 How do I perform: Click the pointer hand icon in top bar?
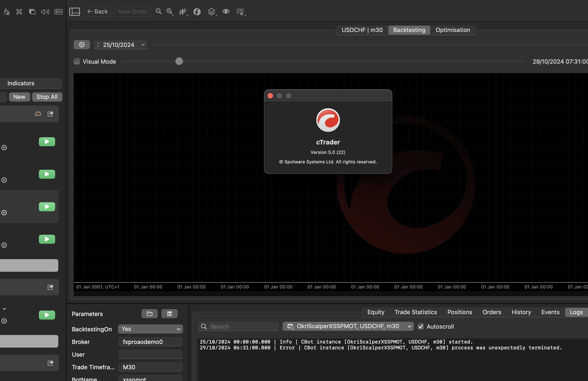pos(7,12)
